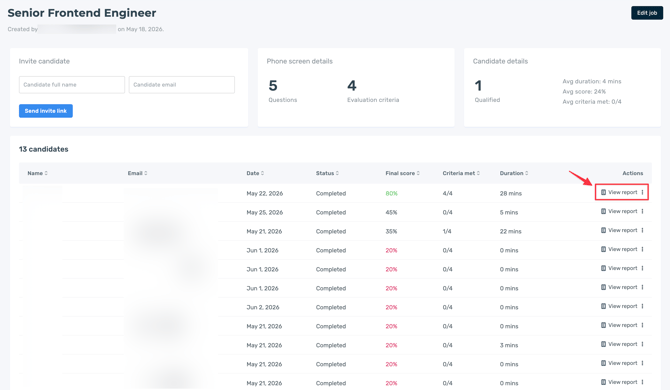Click the Questions count under Phone screen details
This screenshot has width=670, height=390.
273,86
